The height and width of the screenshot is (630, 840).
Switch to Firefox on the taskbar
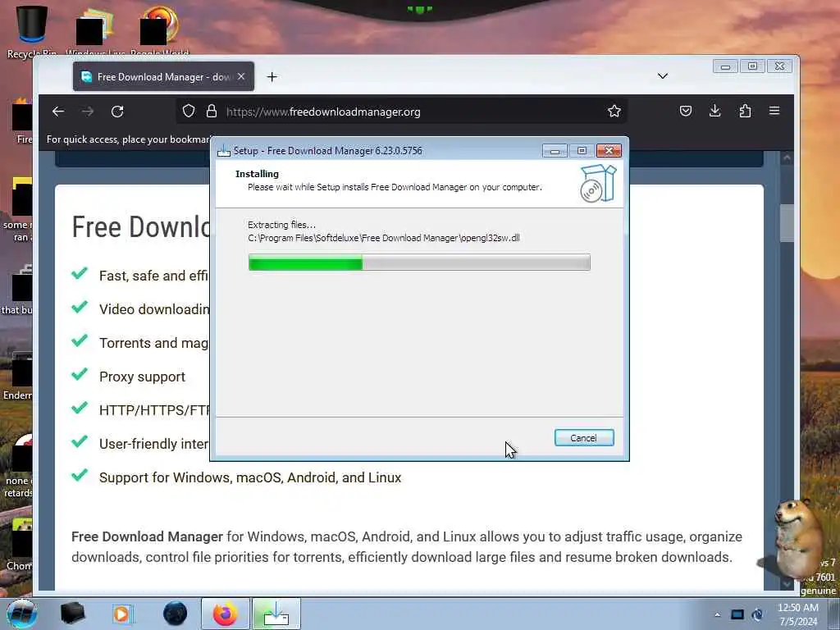(226, 614)
